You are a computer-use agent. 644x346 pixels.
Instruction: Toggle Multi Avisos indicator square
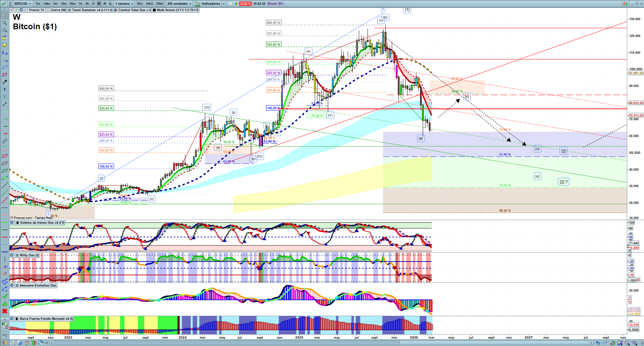click(154, 10)
